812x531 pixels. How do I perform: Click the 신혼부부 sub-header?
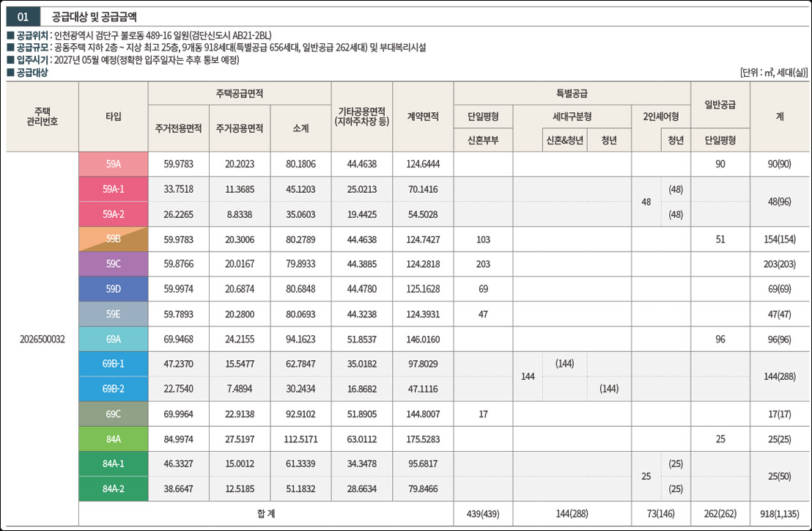tap(483, 140)
